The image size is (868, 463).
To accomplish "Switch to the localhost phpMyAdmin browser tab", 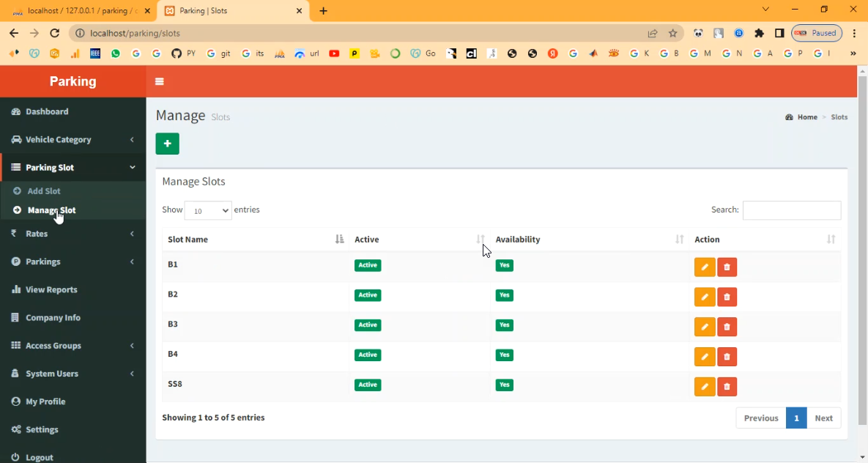I will coord(79,11).
